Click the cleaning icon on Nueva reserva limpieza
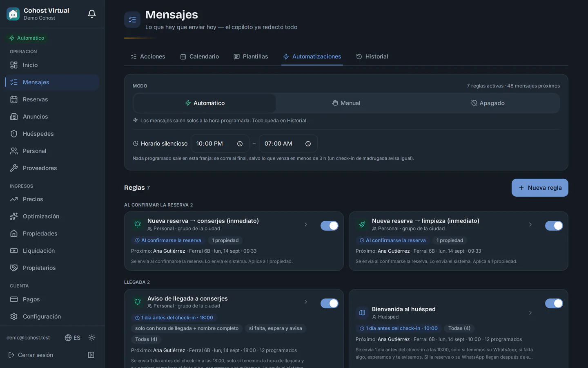The image size is (588, 368). pos(362,224)
